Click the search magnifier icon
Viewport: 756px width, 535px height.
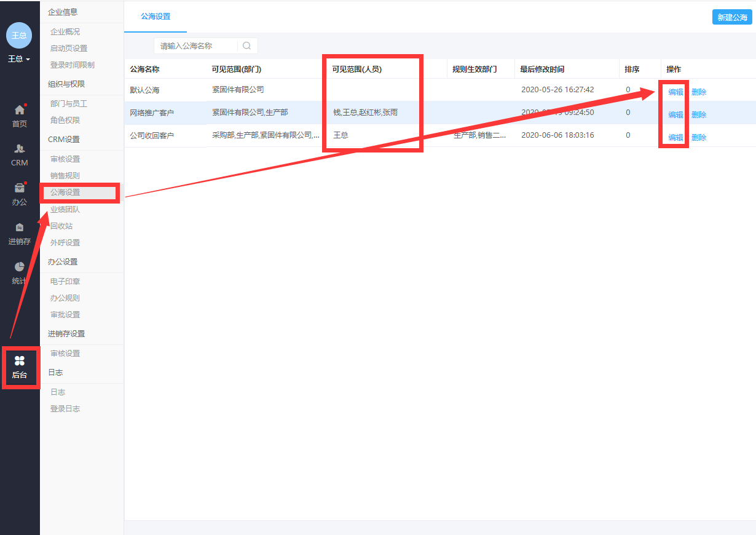click(x=246, y=46)
